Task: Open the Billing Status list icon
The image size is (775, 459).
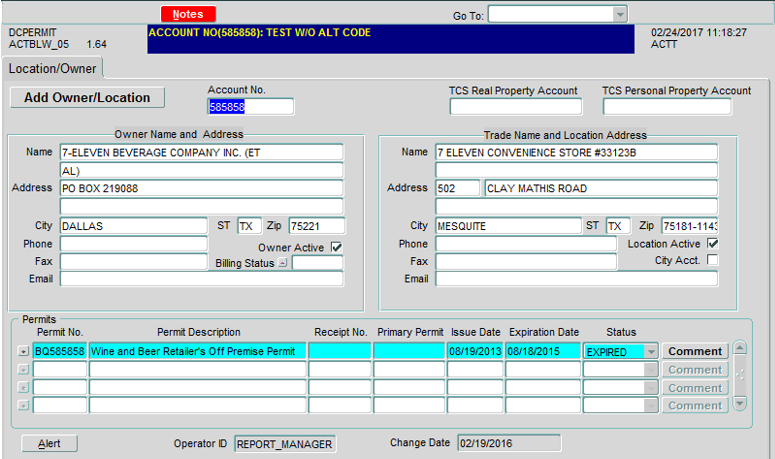Action: click(282, 263)
